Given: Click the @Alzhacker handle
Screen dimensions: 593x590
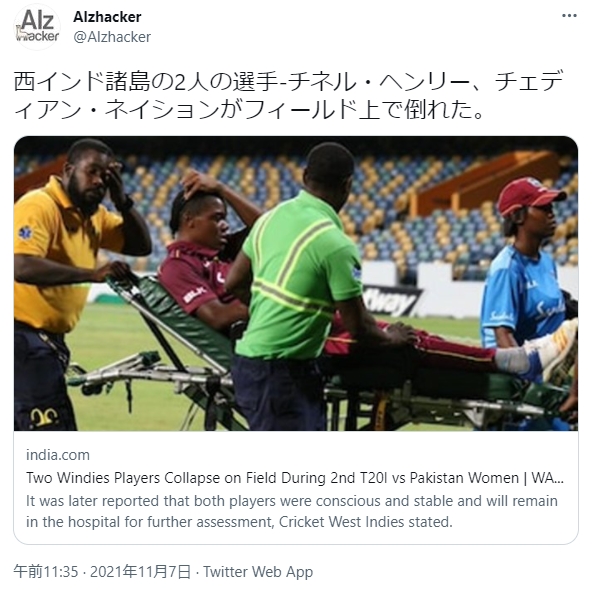Looking at the screenshot, I should (112, 37).
